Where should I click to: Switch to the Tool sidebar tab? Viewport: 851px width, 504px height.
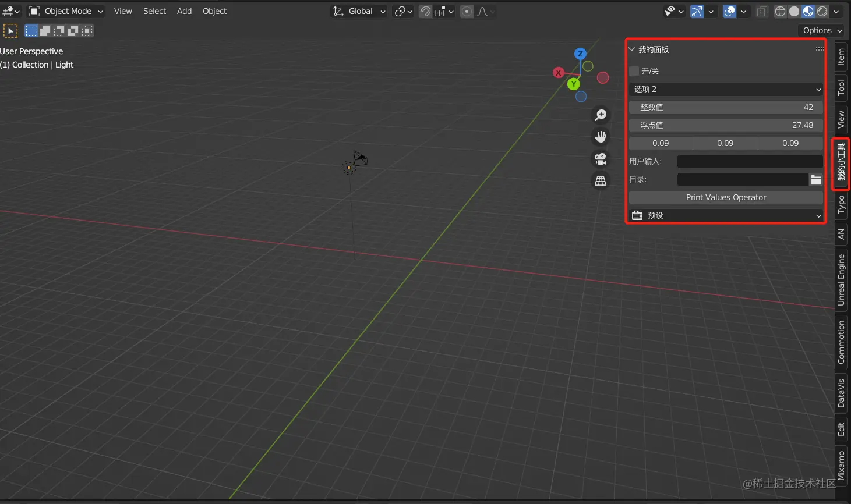tap(841, 88)
